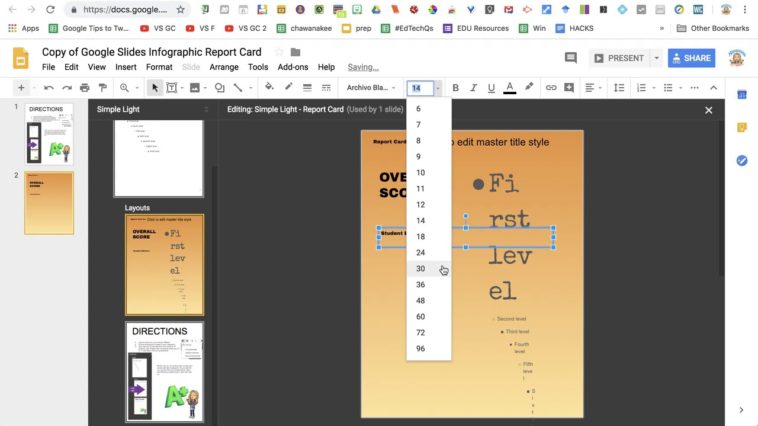Select the Line spacing icon
The width and height of the screenshot is (758, 426).
coord(616,88)
